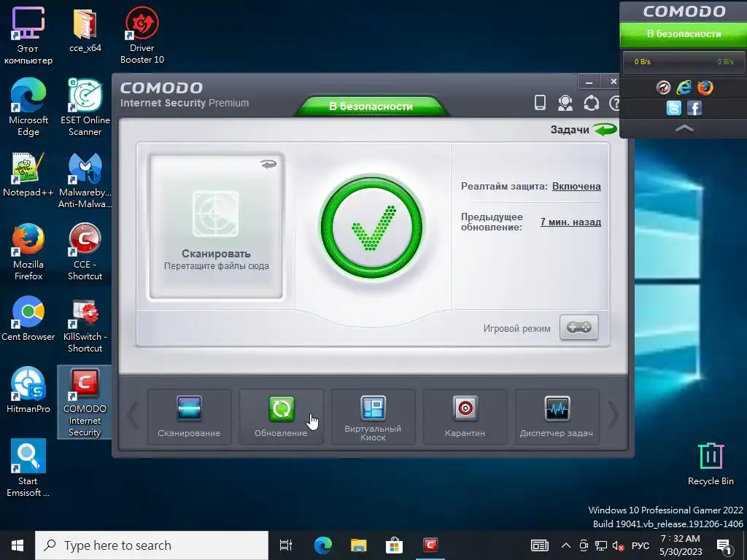Open the Сканирование scan task
747x560 pixels.
189,416
